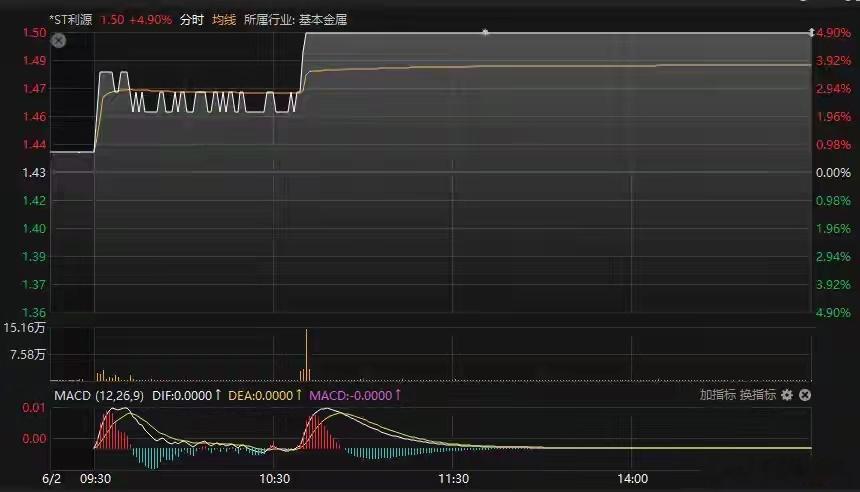Click the red 0.01 MACD axis label
The height and width of the screenshot is (492, 860).
(34, 408)
